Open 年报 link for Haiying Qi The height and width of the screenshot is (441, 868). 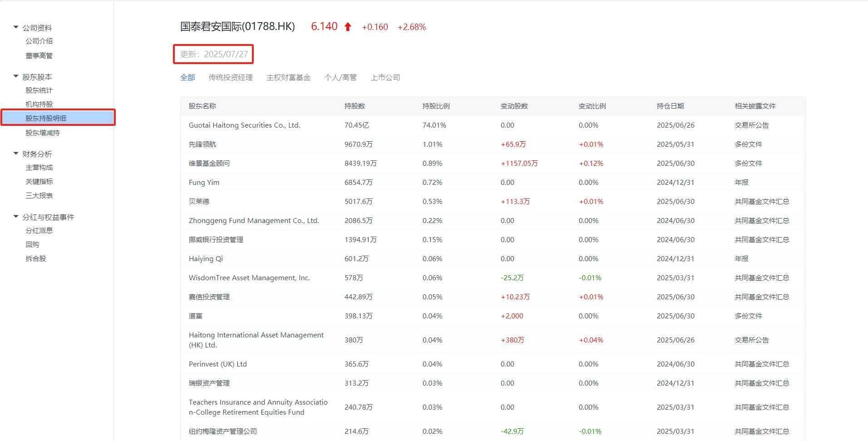coord(742,258)
